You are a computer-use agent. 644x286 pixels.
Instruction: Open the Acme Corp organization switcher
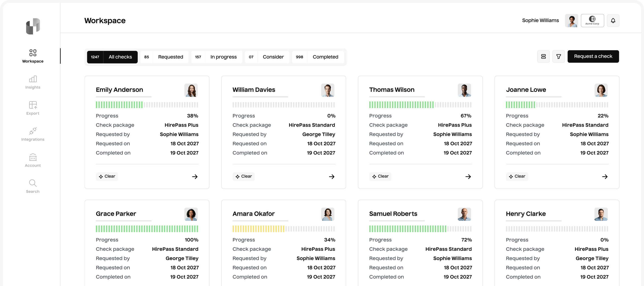coord(592,21)
